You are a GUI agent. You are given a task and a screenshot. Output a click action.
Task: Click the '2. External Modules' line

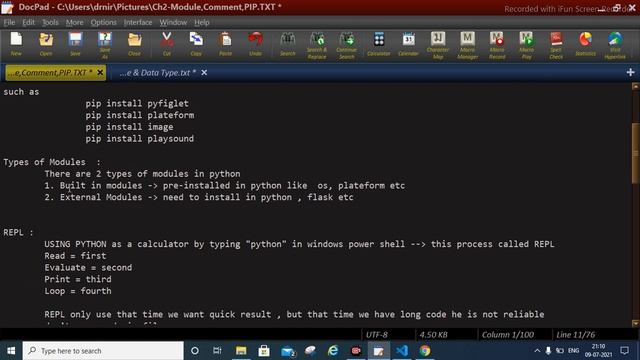[x=199, y=197]
